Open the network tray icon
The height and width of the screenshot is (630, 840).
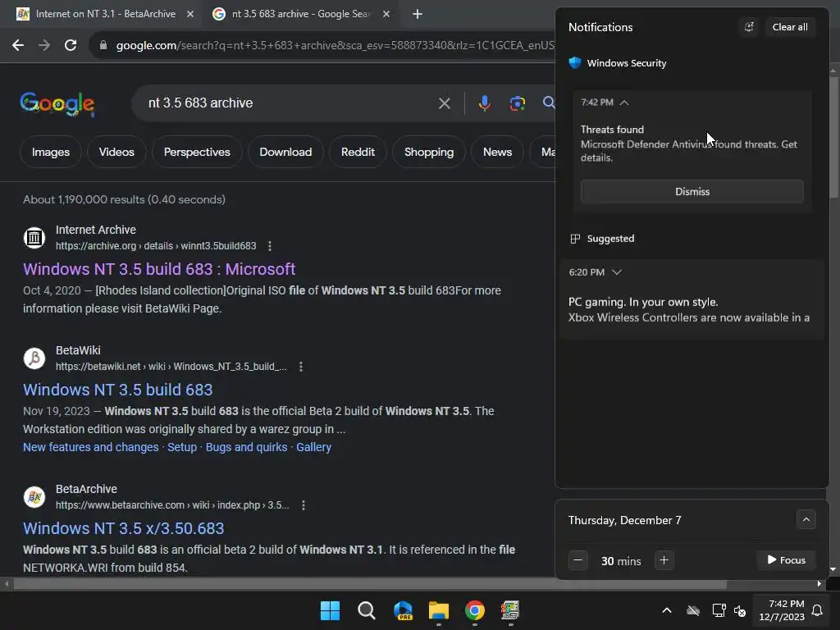[x=719, y=610]
